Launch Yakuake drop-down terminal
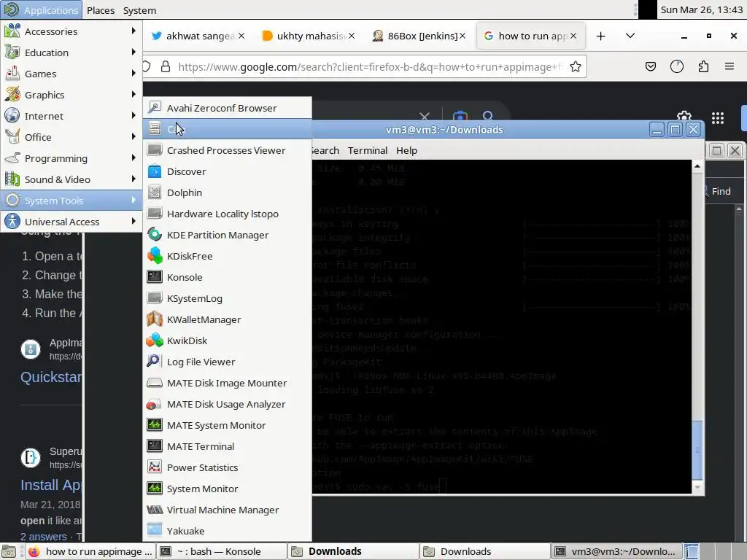This screenshot has height=560, width=747. coord(228,531)
